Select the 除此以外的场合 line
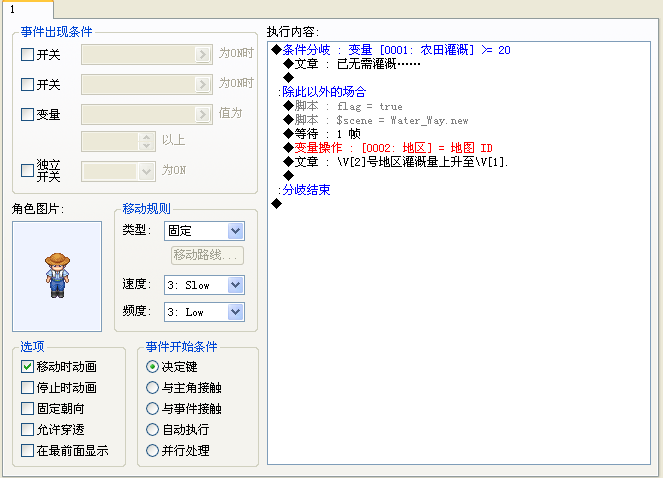The height and width of the screenshot is (478, 663). pyautogui.click(x=324, y=92)
